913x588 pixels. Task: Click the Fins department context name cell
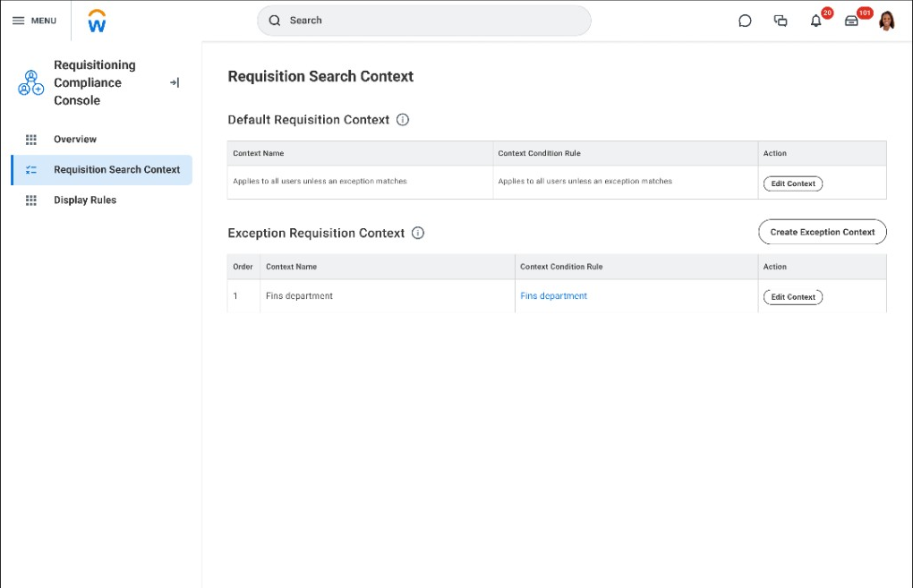pos(388,295)
